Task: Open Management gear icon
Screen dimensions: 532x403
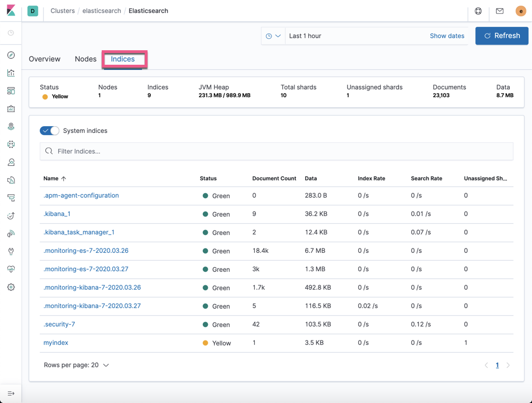Action: tap(11, 287)
